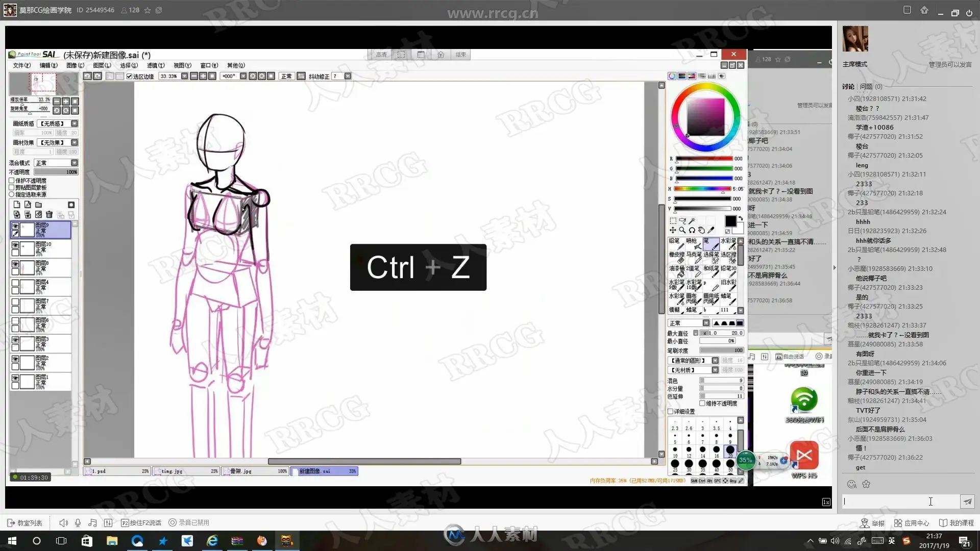Open the 画纸质感 texture dropdown

pyautogui.click(x=74, y=123)
